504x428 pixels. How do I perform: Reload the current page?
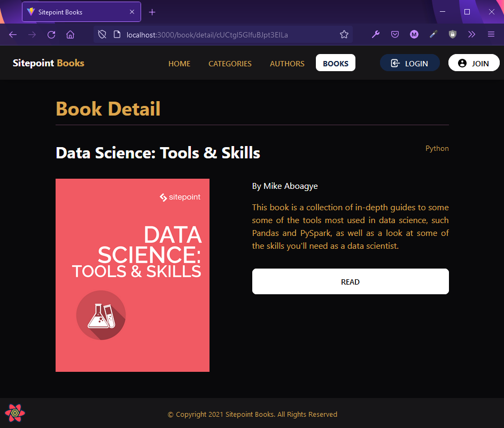tap(51, 34)
